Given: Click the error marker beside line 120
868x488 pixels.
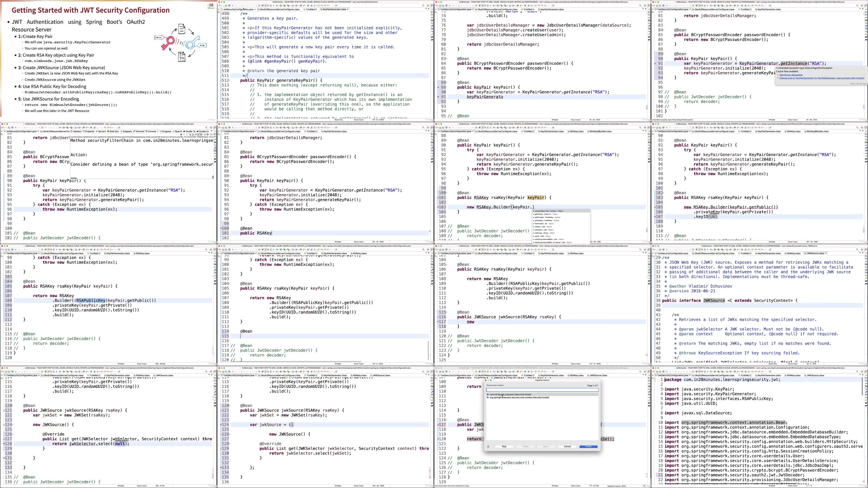Looking at the screenshot, I should (x=438, y=439).
